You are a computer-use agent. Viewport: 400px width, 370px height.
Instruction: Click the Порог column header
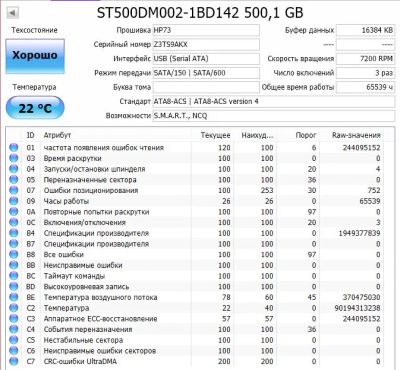[x=306, y=135]
